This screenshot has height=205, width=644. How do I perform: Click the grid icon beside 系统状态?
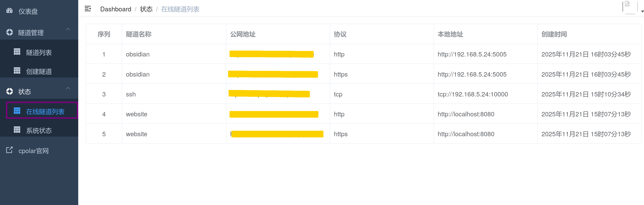click(17, 130)
